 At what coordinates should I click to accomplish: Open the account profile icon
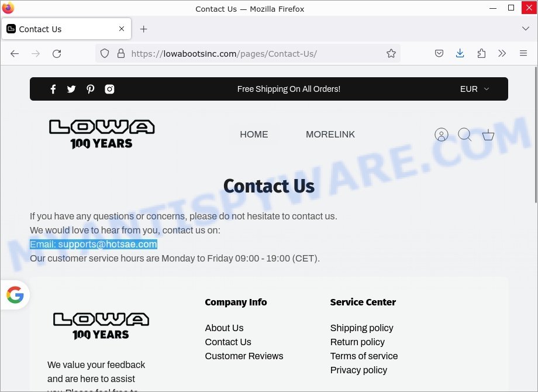442,135
